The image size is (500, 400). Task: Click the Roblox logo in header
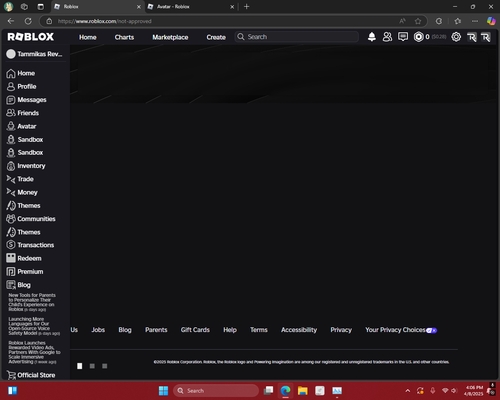coord(31,37)
